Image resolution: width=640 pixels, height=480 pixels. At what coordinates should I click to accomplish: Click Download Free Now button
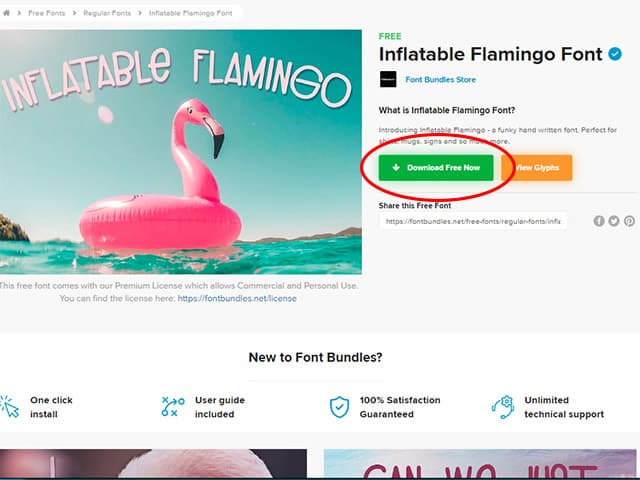[436, 168]
